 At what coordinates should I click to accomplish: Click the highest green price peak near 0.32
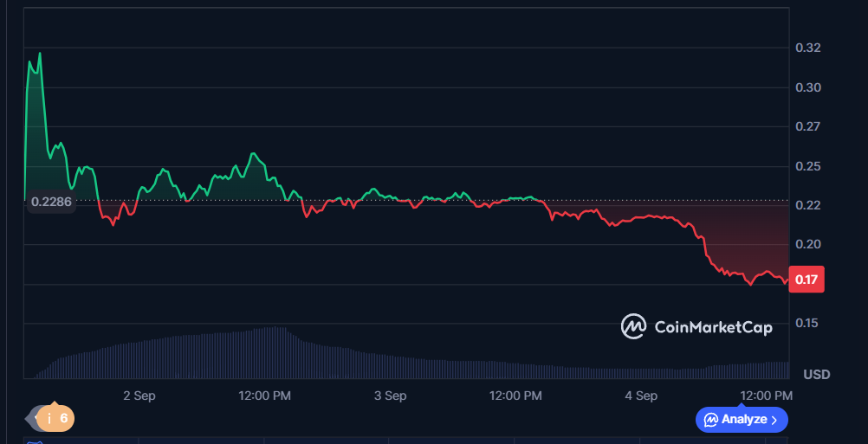pyautogui.click(x=40, y=54)
